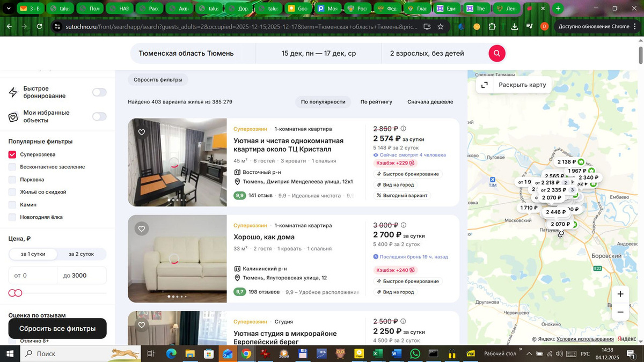The height and width of the screenshot is (362, 644).
Task: Check the Камин filter
Action: pos(12,205)
